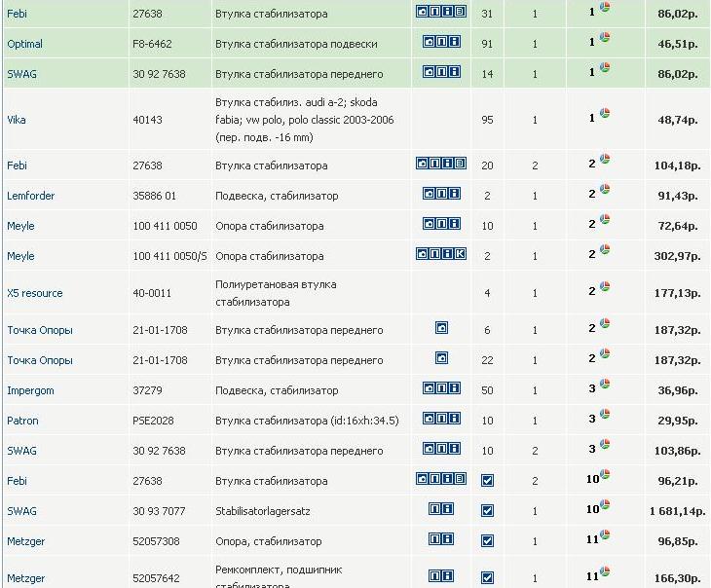Image resolution: width=711 pixels, height=588 pixels.
Task: Open the Patron brand link
Action: pyautogui.click(x=22, y=421)
